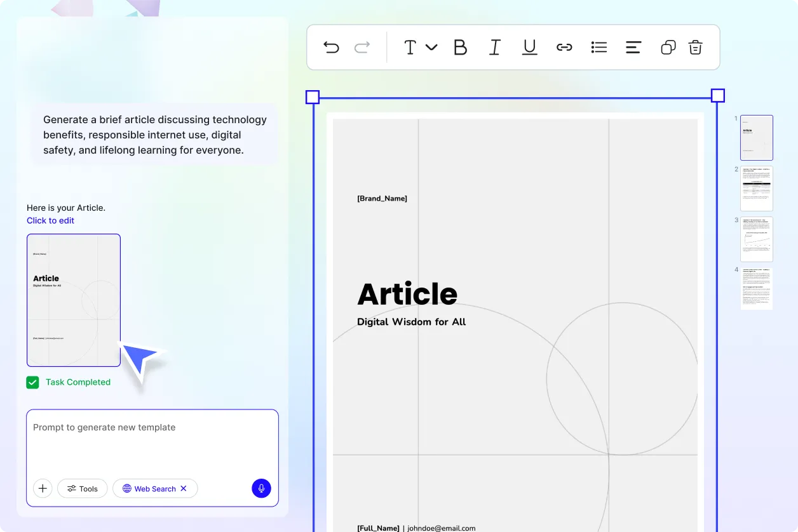Open text alignment options
Viewport: 798px width, 532px height.
click(x=633, y=47)
